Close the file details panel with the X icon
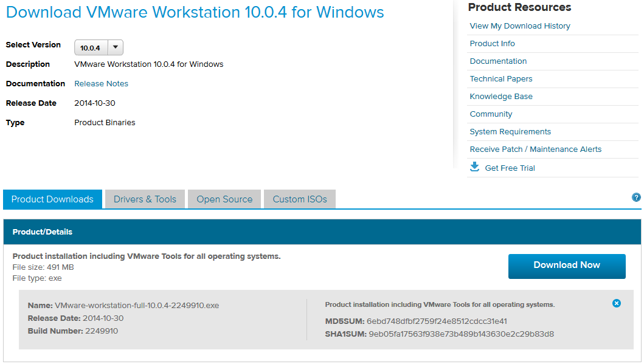644x364 pixels. pyautogui.click(x=617, y=303)
